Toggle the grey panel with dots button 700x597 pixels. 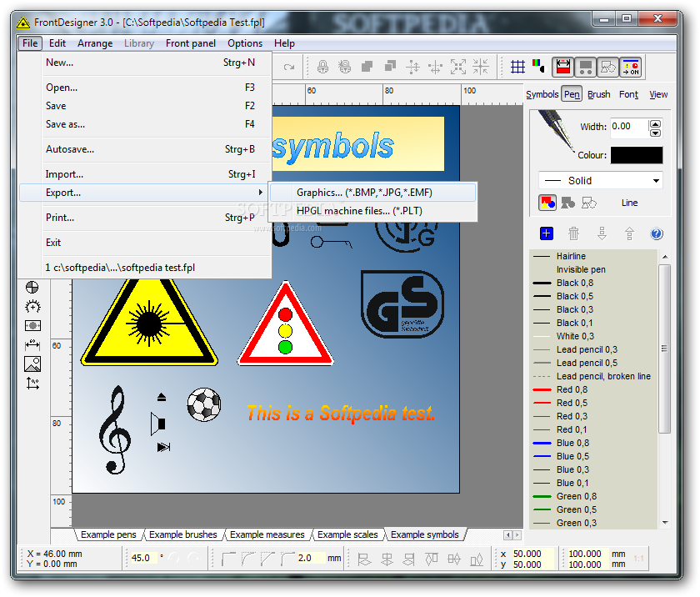(x=585, y=67)
